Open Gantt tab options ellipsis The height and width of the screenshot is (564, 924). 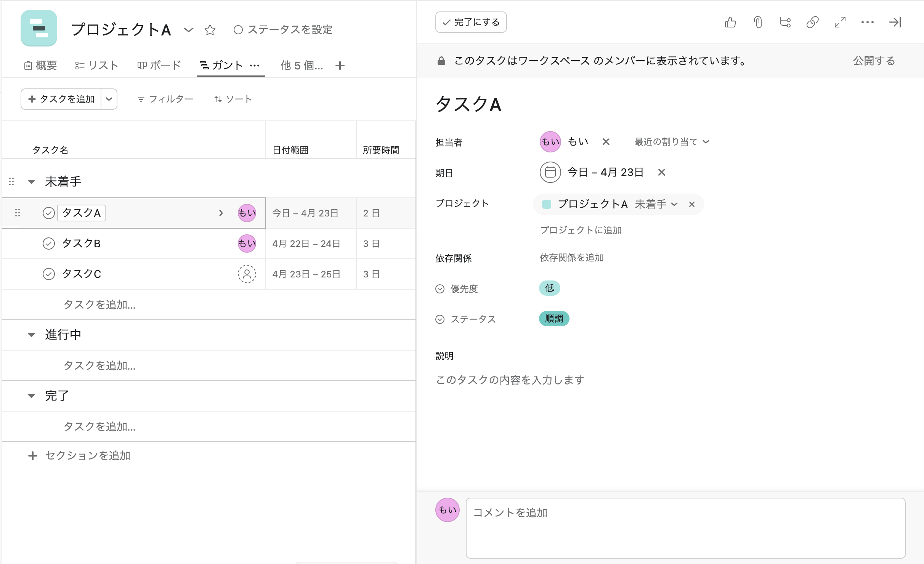pyautogui.click(x=255, y=66)
